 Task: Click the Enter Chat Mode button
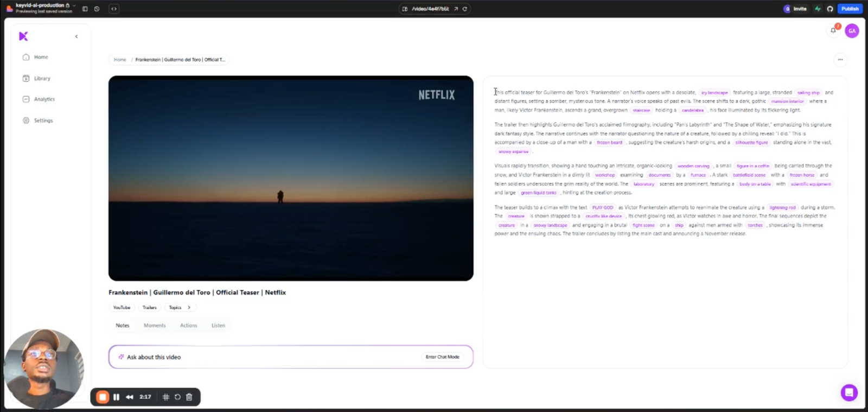(x=443, y=357)
